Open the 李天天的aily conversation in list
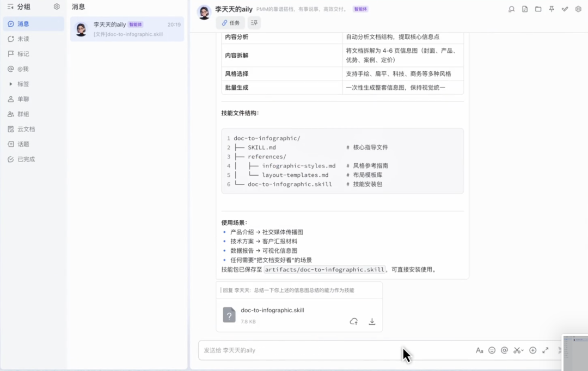Image resolution: width=588 pixels, height=371 pixels. coord(127,29)
